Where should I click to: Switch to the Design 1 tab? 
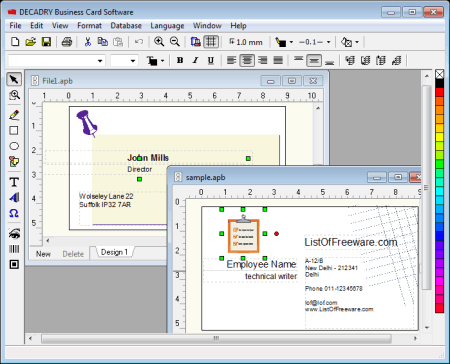coord(114,252)
